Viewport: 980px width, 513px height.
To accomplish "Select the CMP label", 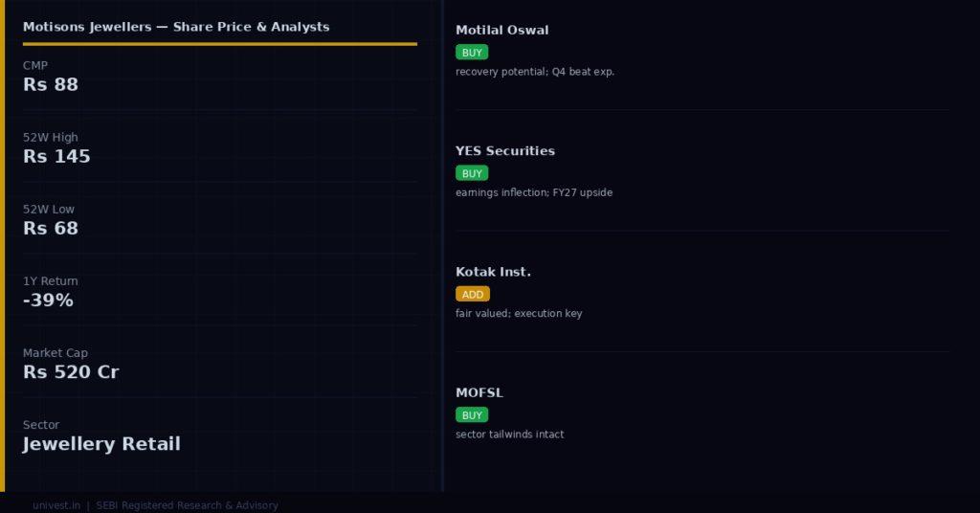I will 35,66.
